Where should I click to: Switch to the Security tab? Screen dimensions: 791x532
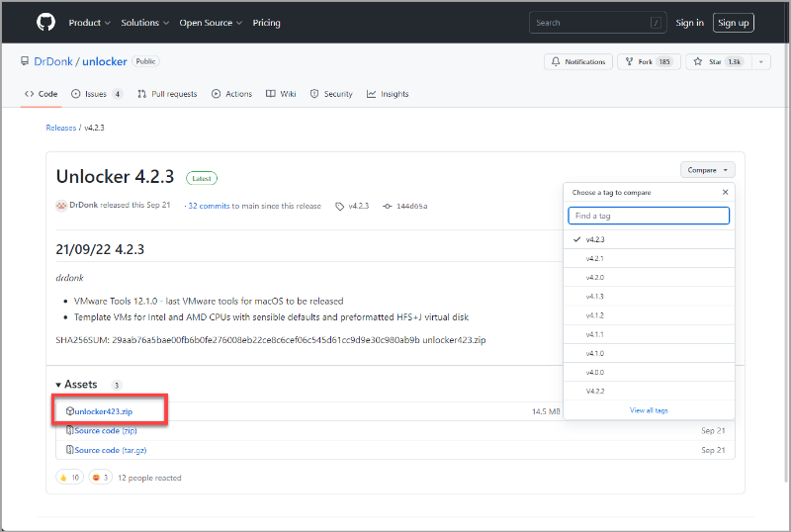pyautogui.click(x=331, y=94)
